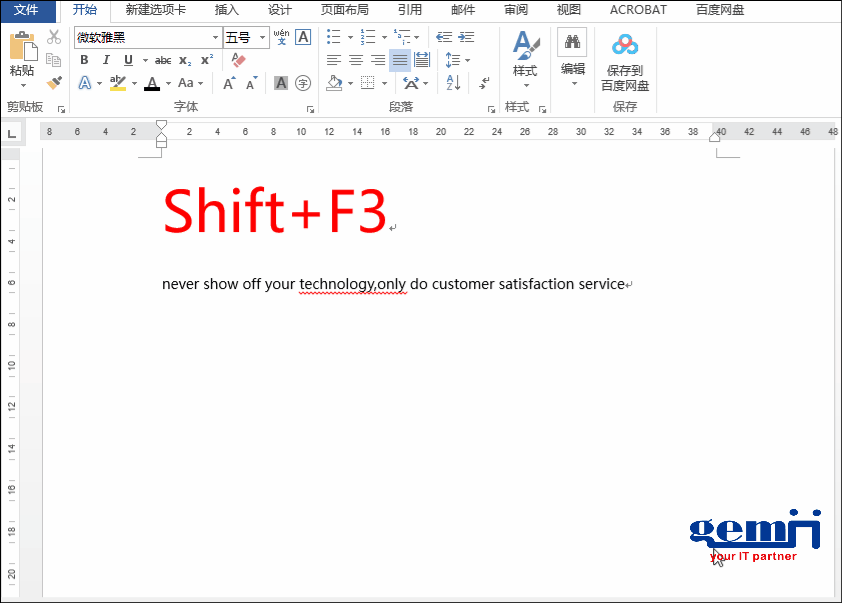Viewport: 842px width, 603px height.
Task: Pick a color from the shading bucket swatch
Action: (334, 83)
